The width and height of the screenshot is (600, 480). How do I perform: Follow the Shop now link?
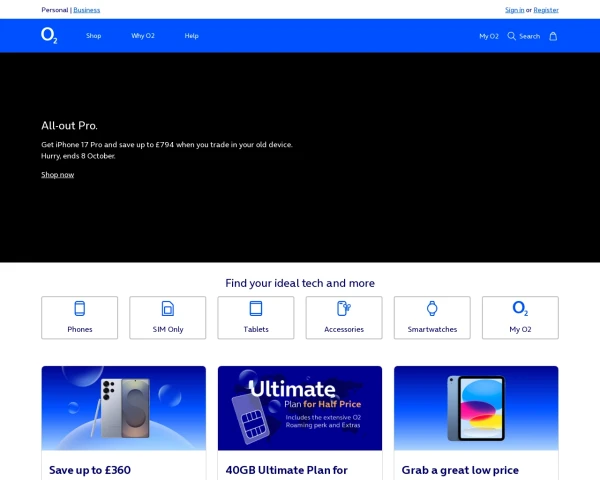[57, 175]
